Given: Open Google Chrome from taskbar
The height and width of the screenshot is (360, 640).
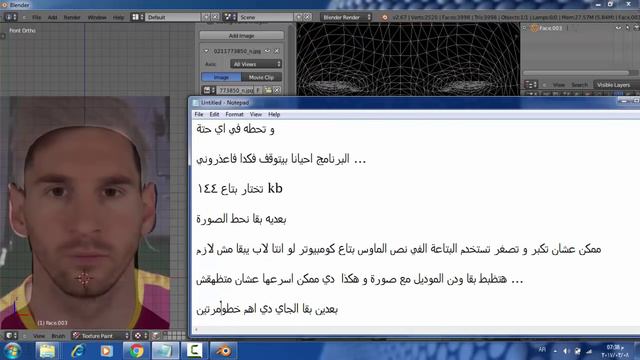Looking at the screenshot, I should pyautogui.click(x=136, y=351).
